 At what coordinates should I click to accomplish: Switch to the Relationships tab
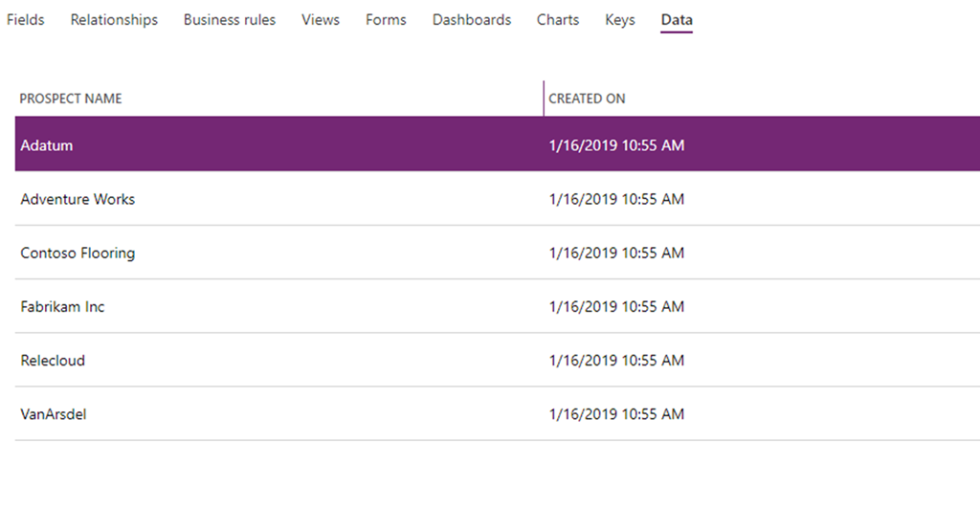(x=114, y=19)
